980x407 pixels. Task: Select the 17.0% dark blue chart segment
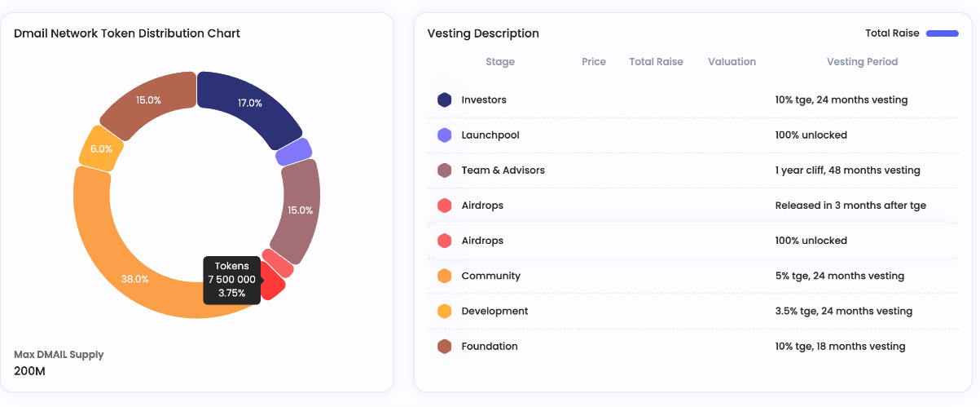248,104
